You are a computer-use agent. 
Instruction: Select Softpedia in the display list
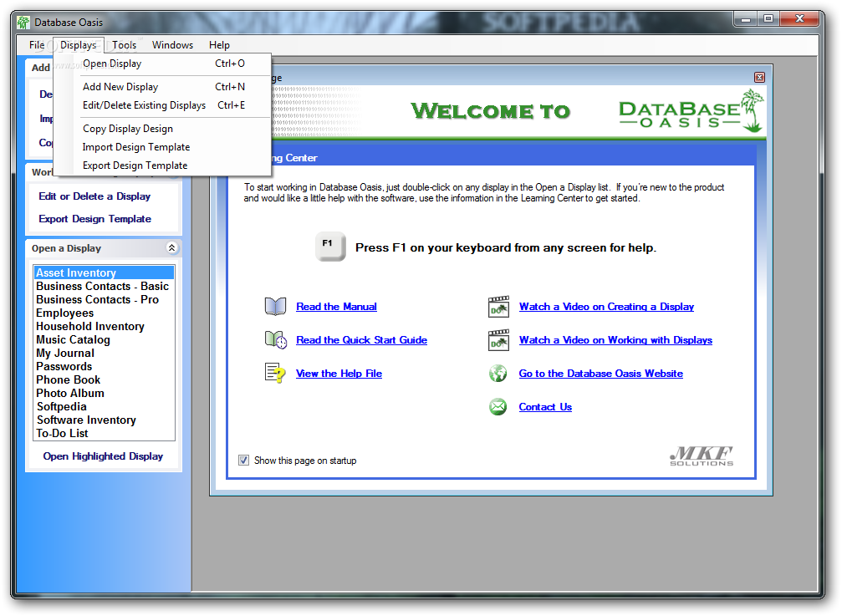[105, 407]
